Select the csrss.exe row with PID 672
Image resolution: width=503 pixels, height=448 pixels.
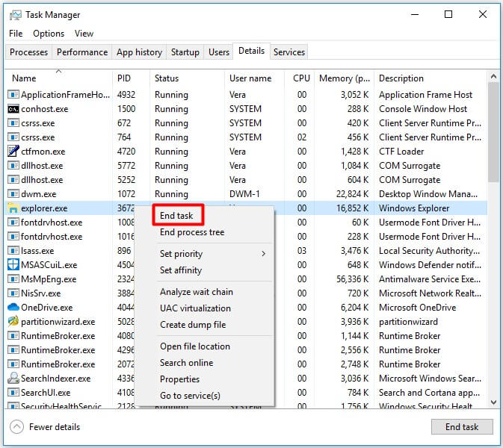coord(247,123)
